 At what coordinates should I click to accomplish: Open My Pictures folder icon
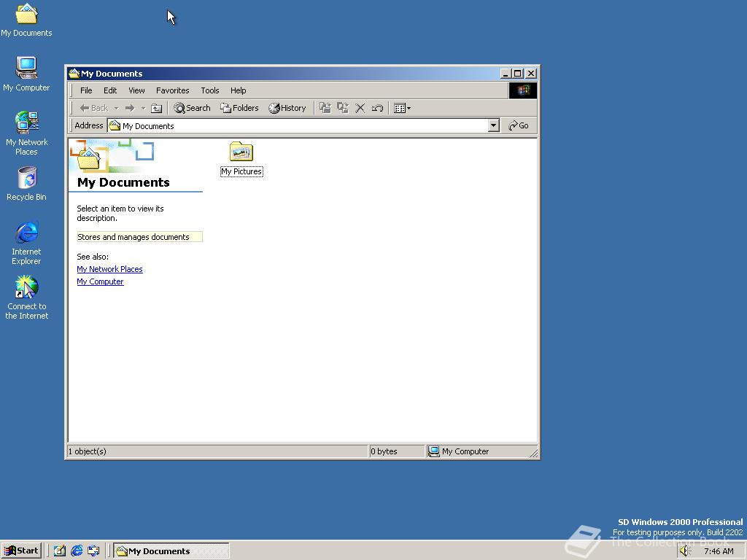coord(241,152)
